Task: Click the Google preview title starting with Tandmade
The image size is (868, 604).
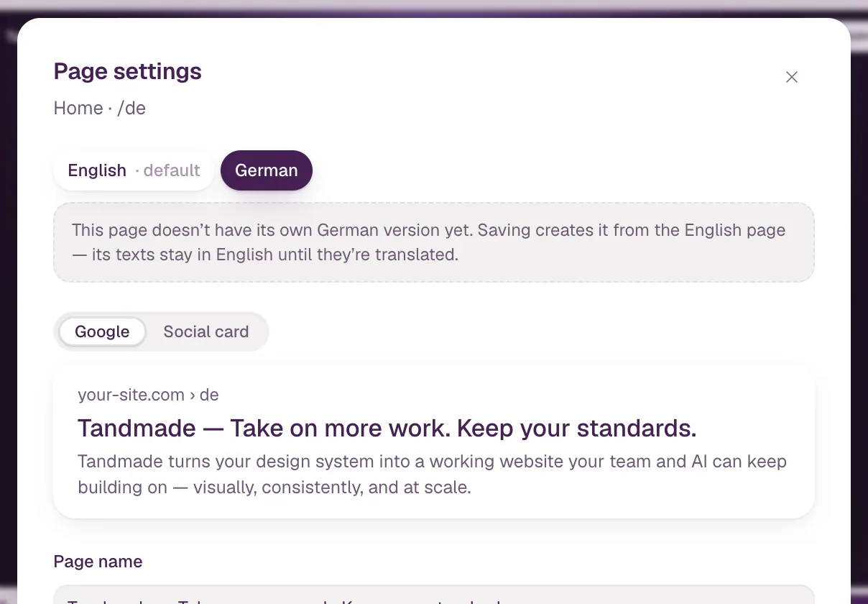Action: coord(387,429)
